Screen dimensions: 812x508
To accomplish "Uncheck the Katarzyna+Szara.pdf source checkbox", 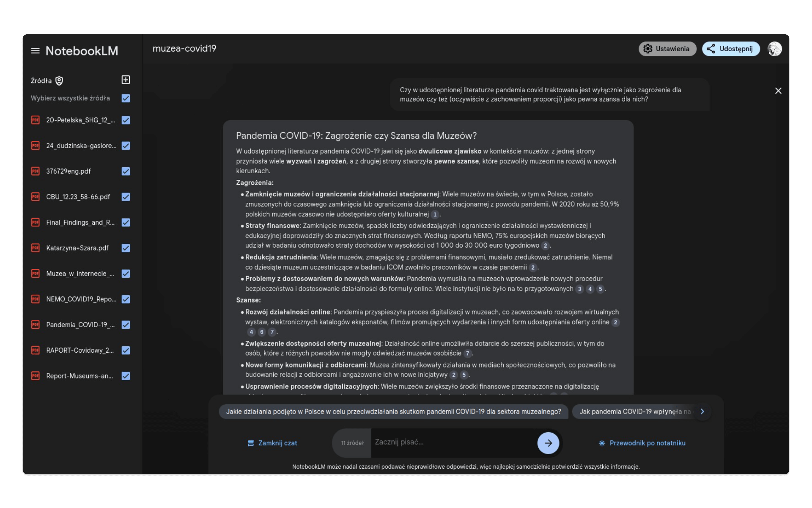I will [x=126, y=248].
